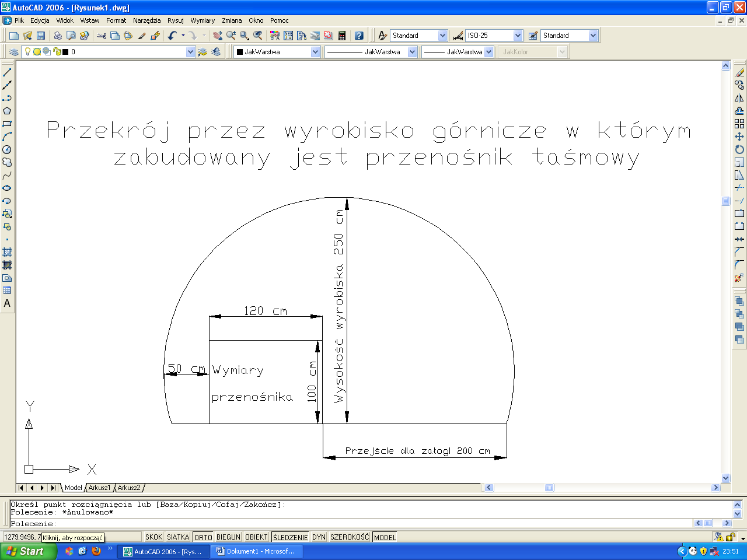Open the Layer Properties Manager
The width and height of the screenshot is (747, 560).
tap(14, 52)
